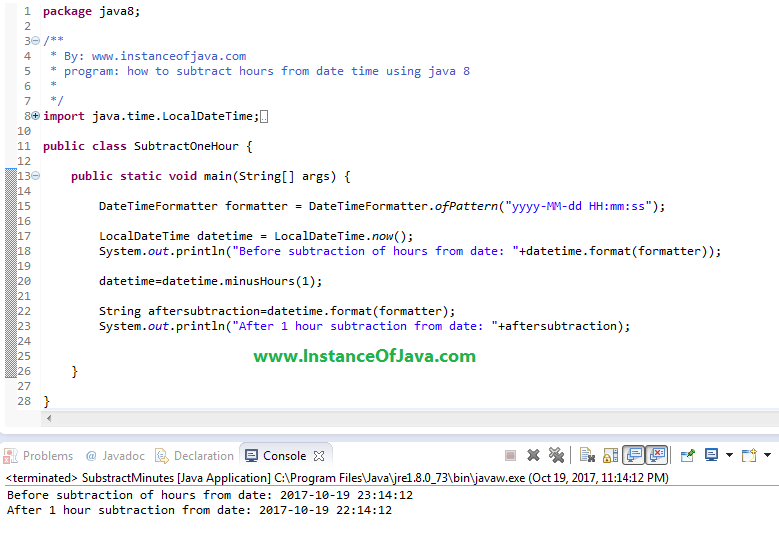Click the Display Selected Console monitor icon

click(711, 455)
